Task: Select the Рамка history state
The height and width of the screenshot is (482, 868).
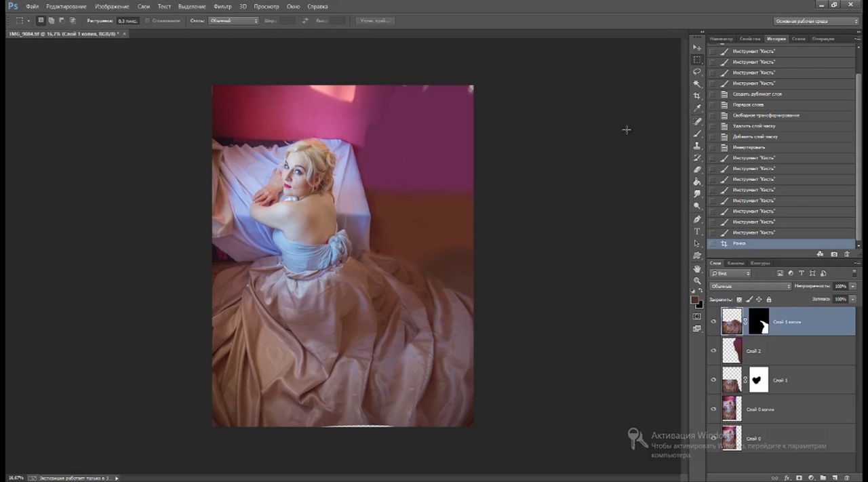Action: click(x=782, y=243)
